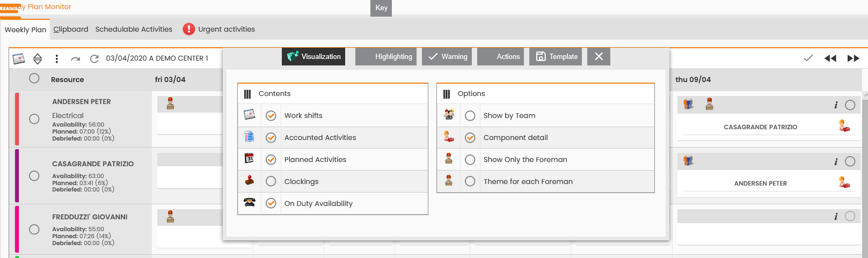Switch to the Warning tab

pos(447,56)
